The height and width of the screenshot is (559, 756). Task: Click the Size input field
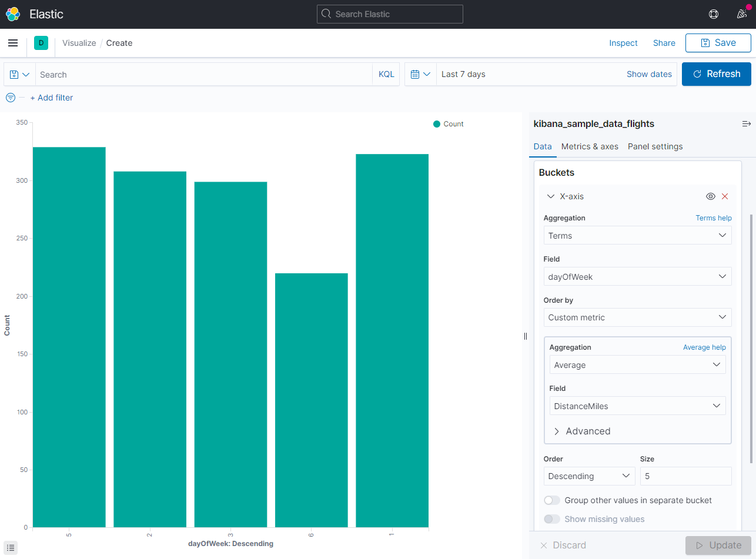coord(686,476)
